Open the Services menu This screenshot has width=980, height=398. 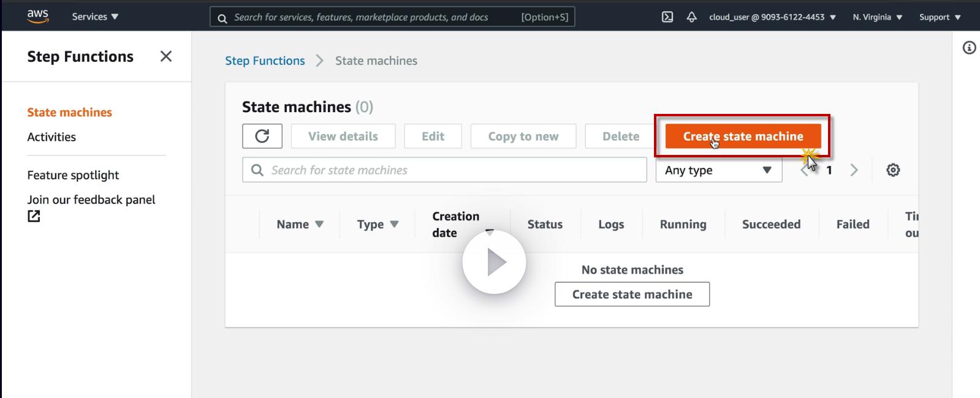95,17
